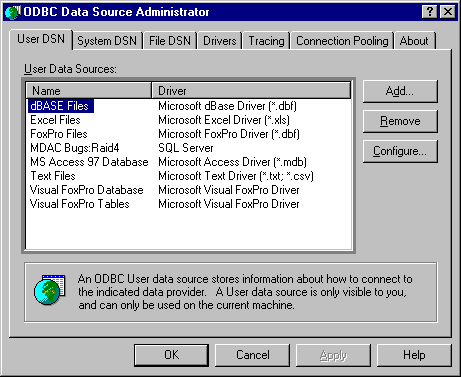
Task: Open the About tab
Action: (x=414, y=41)
